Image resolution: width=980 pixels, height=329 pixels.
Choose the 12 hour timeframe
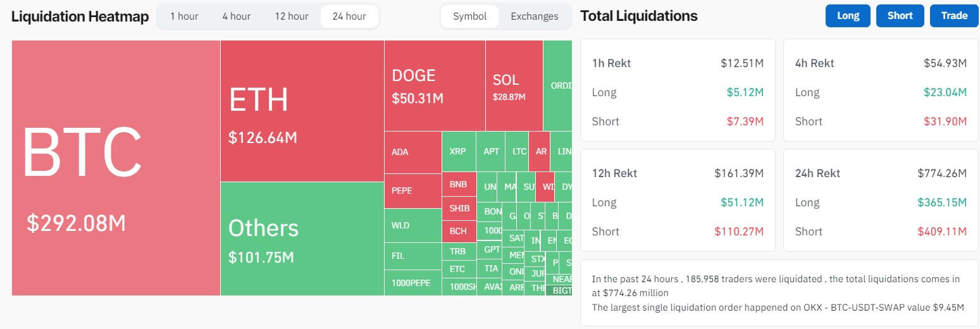coord(291,16)
